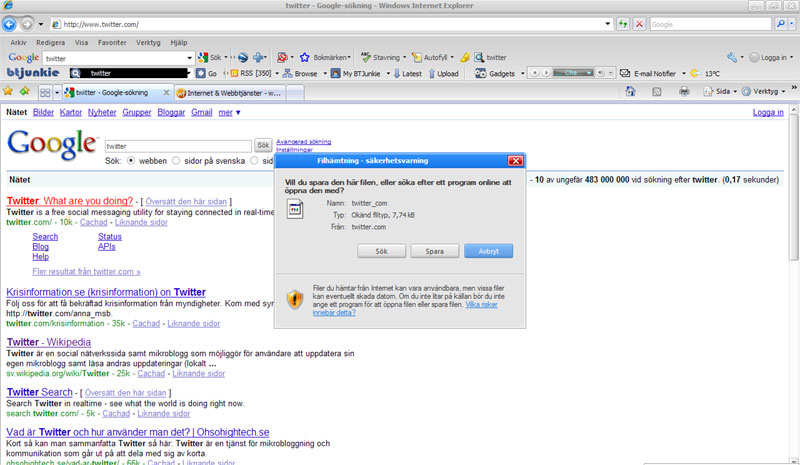
Task: Click Add to Favorites star-plus icon
Action: pyautogui.click(x=24, y=91)
